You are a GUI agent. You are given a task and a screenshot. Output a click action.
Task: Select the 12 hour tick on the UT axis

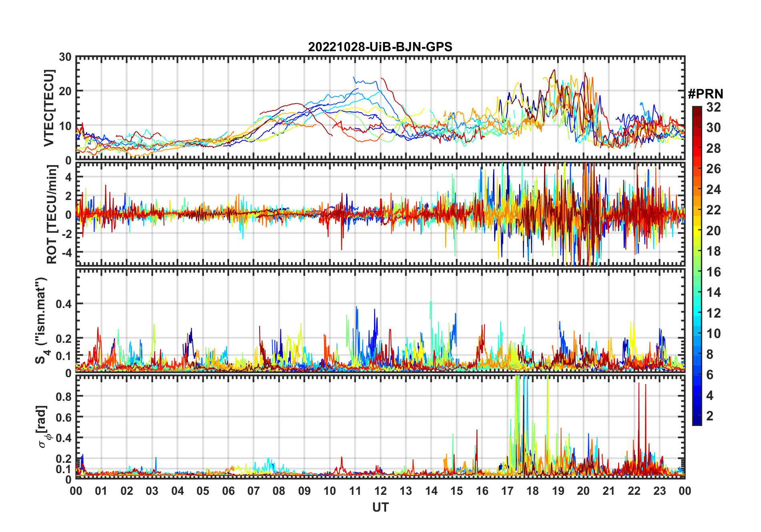pos(380,491)
